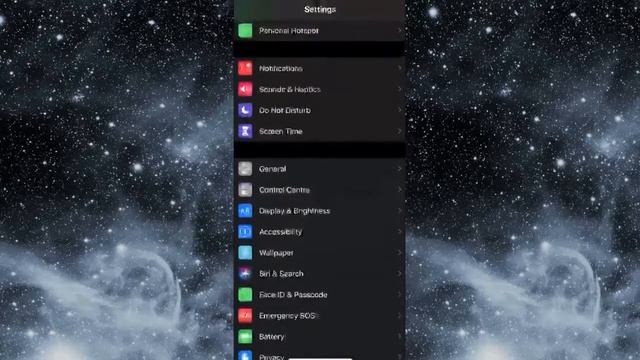
Task: Expand Personal Hotspot via its chevron
Action: (399, 31)
